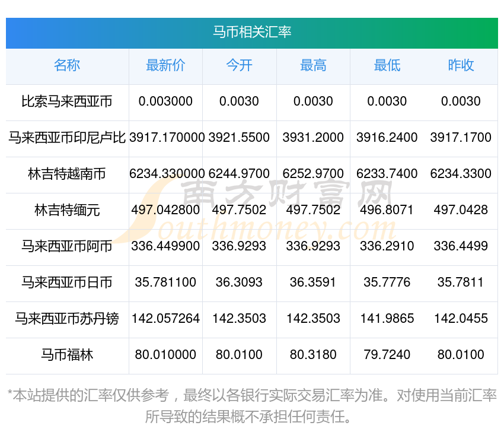Select the 最新价 column header
The width and height of the screenshot is (504, 435).
click(x=165, y=65)
